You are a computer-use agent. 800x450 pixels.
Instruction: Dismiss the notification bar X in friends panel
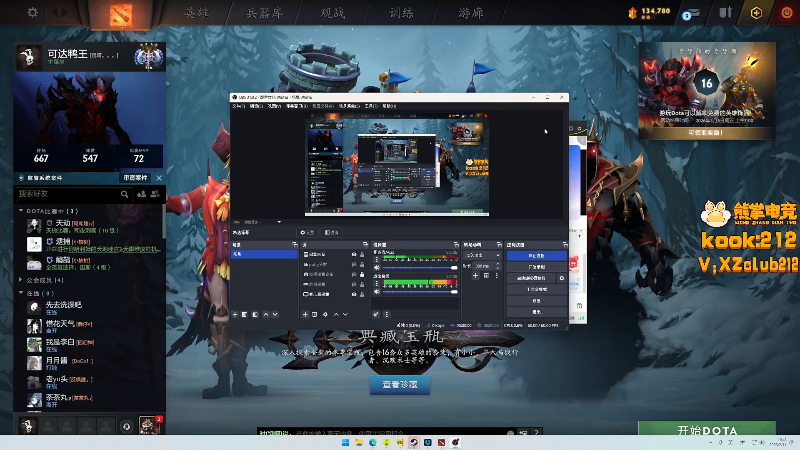pos(159,178)
